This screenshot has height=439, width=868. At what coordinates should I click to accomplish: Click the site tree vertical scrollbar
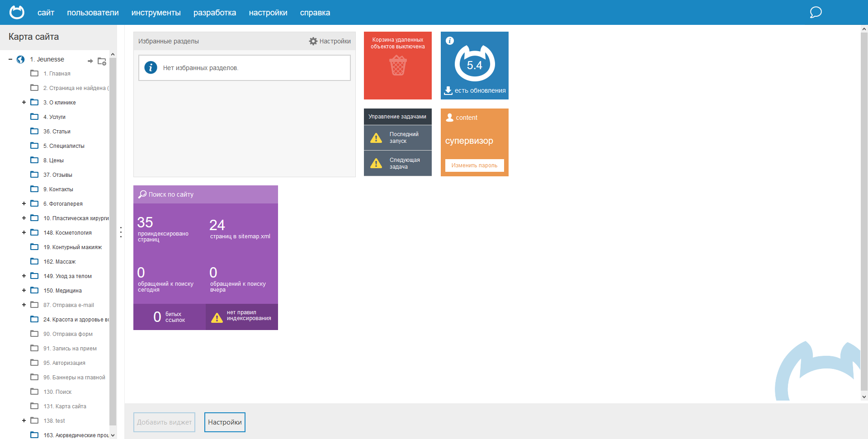(x=113, y=242)
